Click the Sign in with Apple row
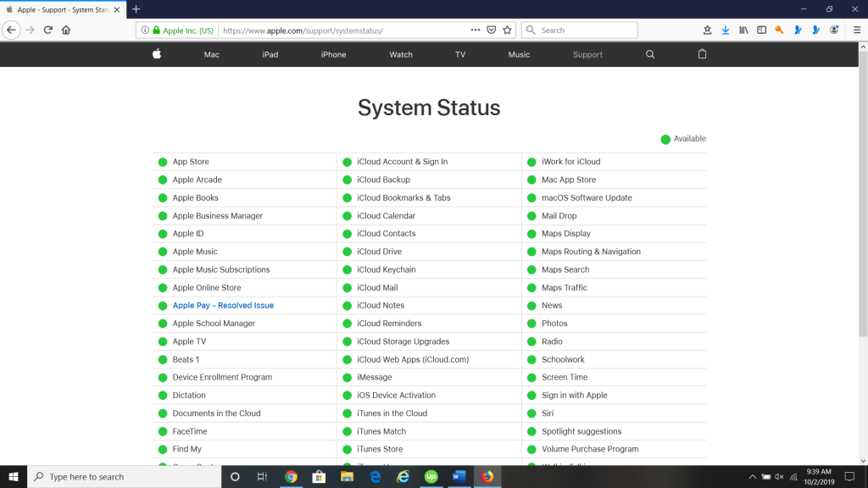Screen dimensions: 868x488 (x=614, y=395)
